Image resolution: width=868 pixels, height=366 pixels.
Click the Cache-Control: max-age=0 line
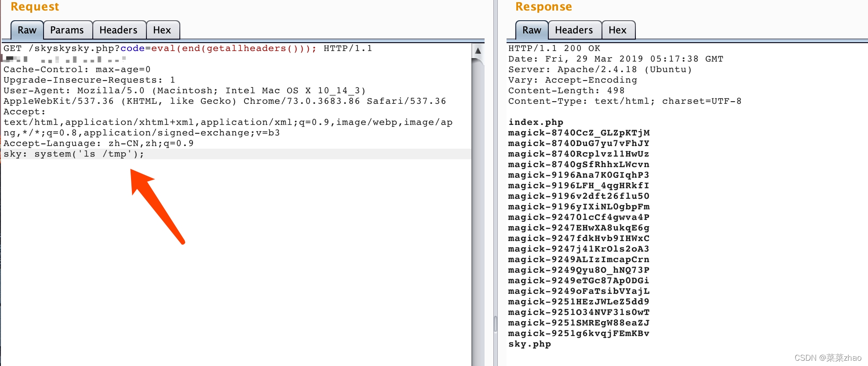[x=77, y=70]
